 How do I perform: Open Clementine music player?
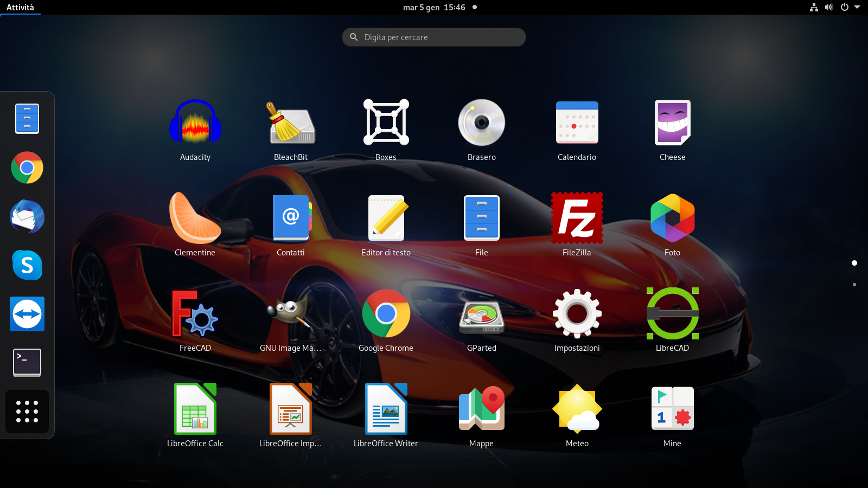point(195,225)
